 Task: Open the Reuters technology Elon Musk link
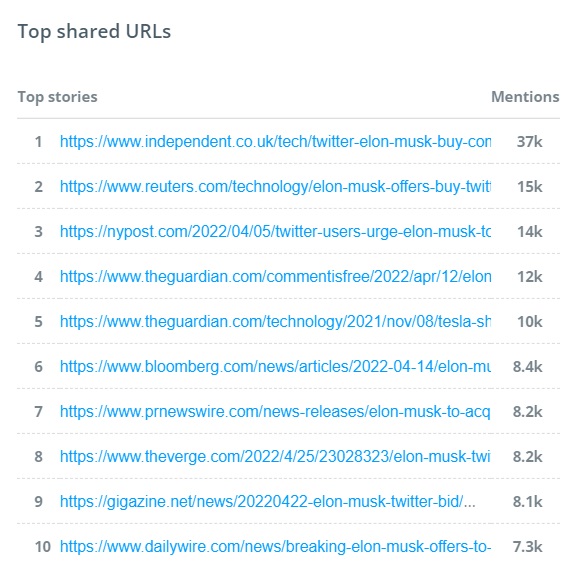(275, 187)
